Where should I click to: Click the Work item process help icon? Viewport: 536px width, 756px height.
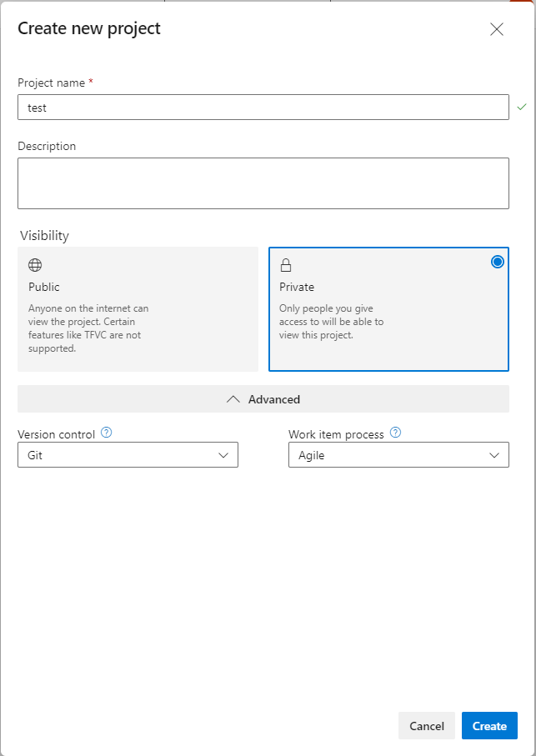click(x=395, y=433)
